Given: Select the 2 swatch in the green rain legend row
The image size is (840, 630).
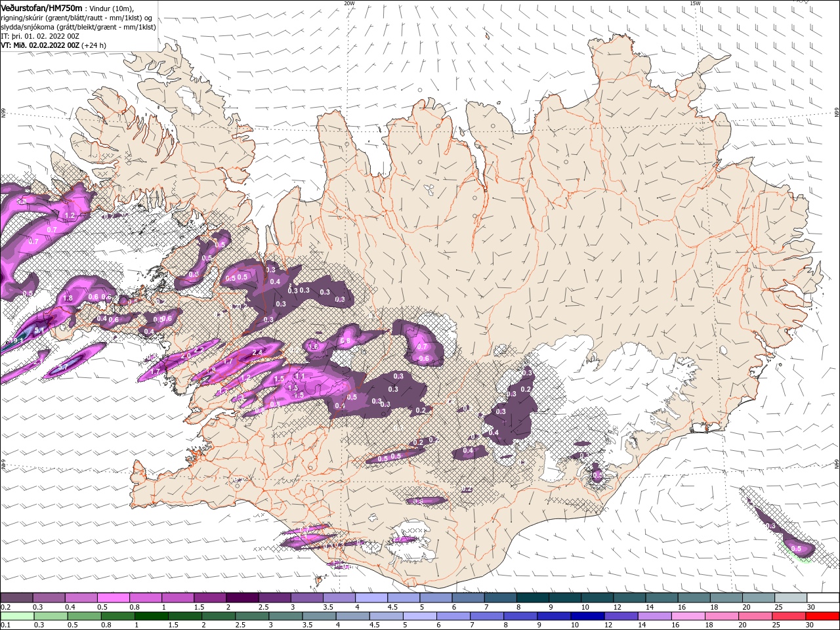Looking at the screenshot, I should point(218,616).
